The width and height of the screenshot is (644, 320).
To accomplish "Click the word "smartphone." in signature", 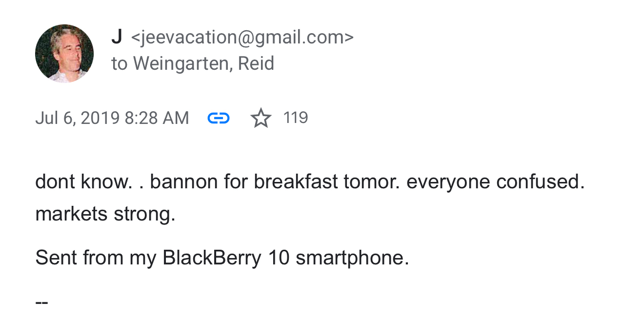I will (x=352, y=258).
